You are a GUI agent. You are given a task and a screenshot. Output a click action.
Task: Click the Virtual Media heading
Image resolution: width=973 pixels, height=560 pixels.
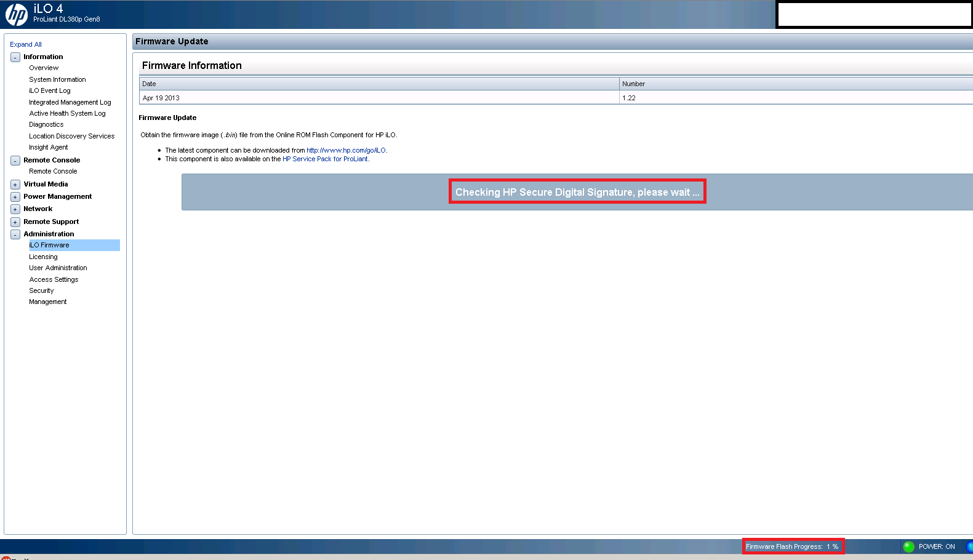(46, 184)
